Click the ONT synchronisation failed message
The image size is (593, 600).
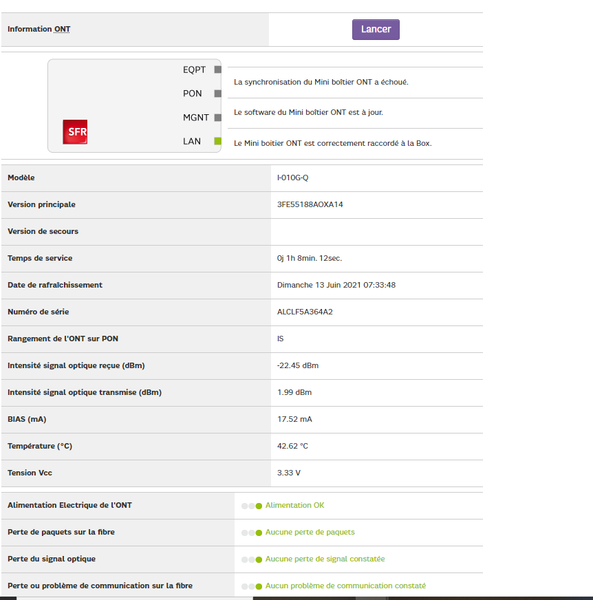click(321, 82)
